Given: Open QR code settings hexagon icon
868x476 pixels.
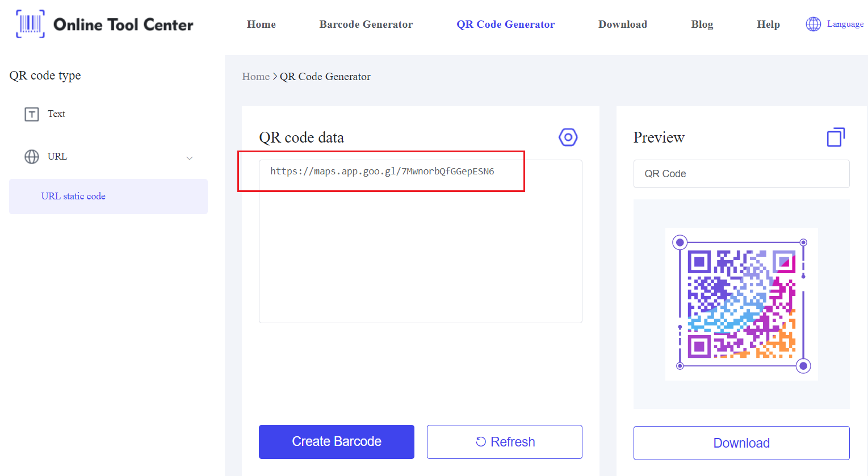Looking at the screenshot, I should [568, 137].
